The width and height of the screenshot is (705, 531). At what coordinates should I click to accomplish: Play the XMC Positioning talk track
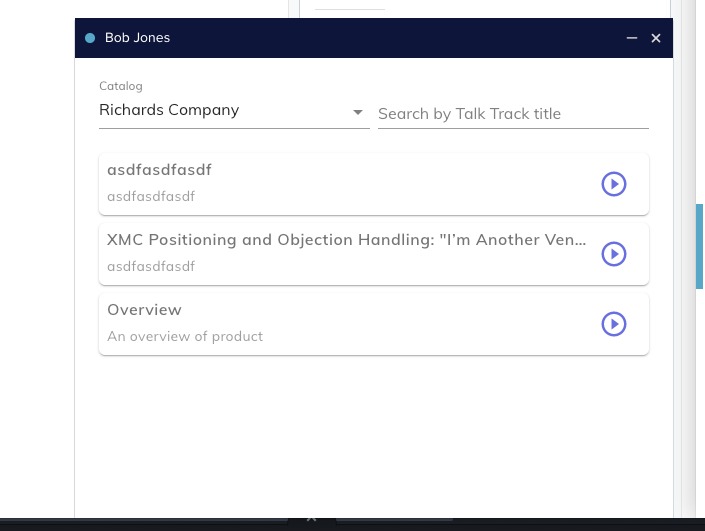[613, 254]
